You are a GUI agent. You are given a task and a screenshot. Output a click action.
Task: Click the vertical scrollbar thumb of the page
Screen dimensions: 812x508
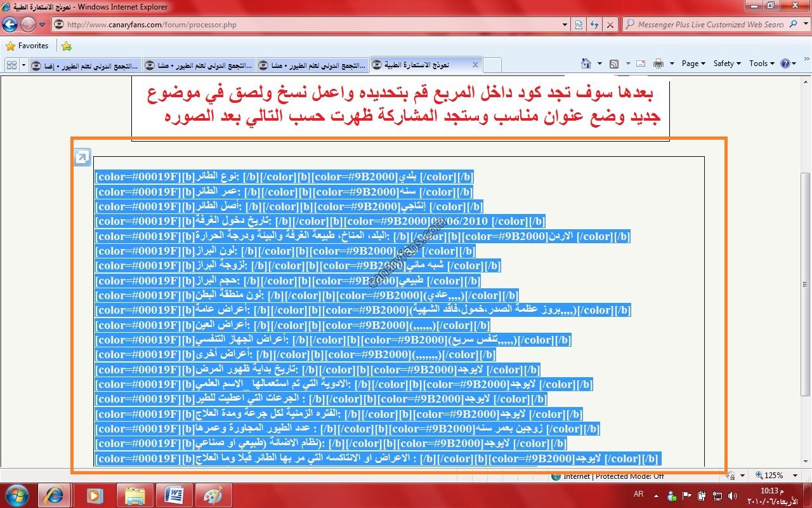[805, 283]
